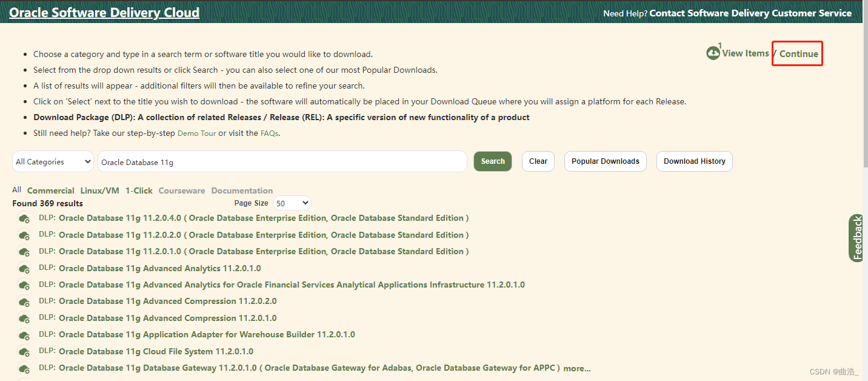The width and height of the screenshot is (868, 381).
Task: Click the green Search button
Action: click(493, 161)
